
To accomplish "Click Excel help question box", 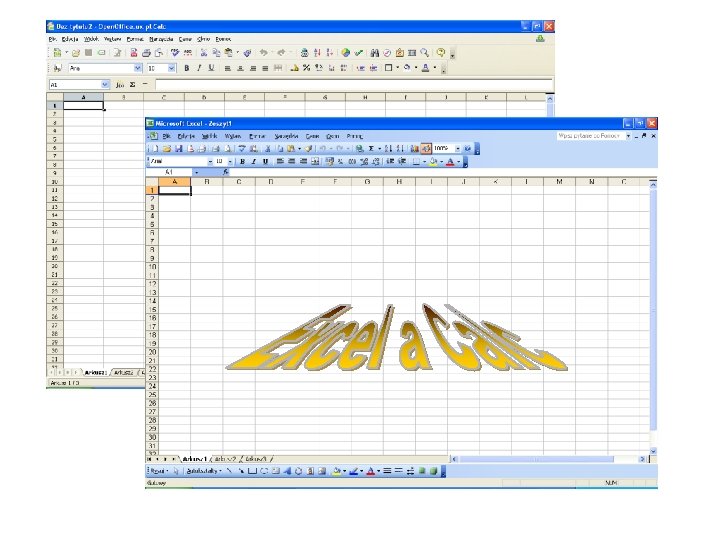I will [591, 136].
